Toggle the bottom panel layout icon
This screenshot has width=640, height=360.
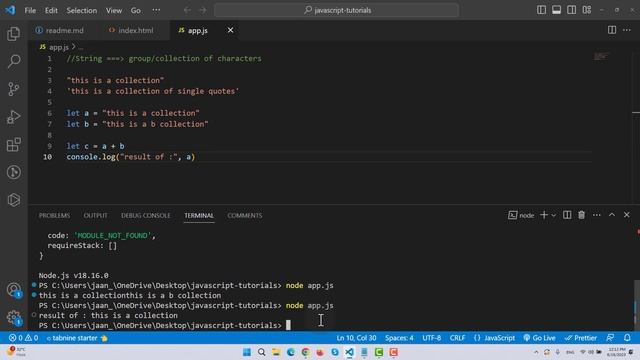[556, 10]
